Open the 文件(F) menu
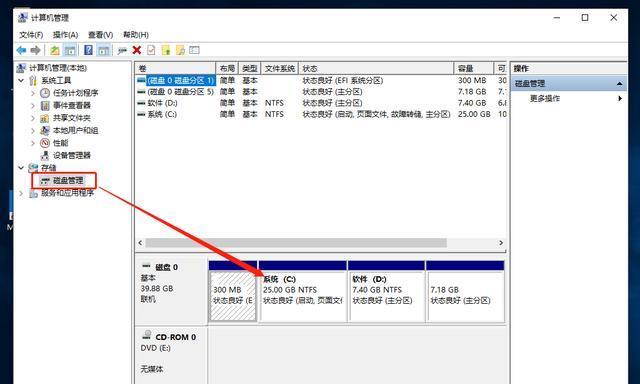The image size is (640, 384). [31, 35]
